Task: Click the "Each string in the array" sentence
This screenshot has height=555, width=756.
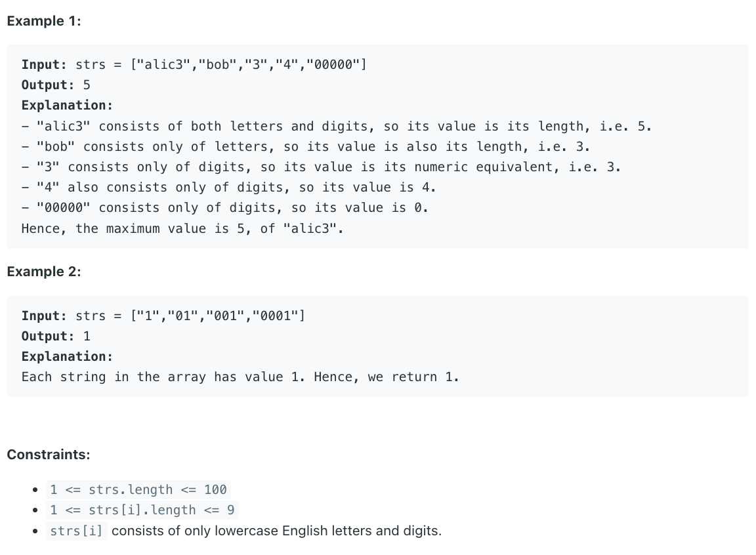Action: [240, 377]
